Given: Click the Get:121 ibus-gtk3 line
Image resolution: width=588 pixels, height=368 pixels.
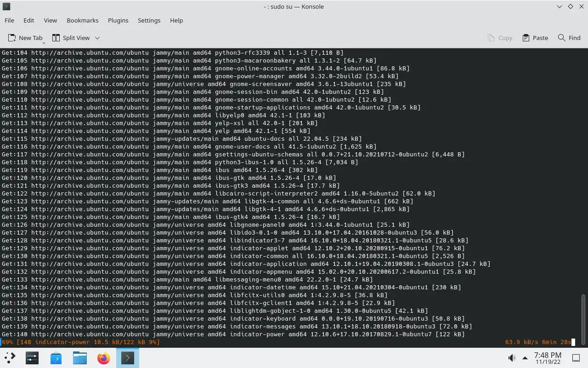Looking at the screenshot, I should [171, 185].
